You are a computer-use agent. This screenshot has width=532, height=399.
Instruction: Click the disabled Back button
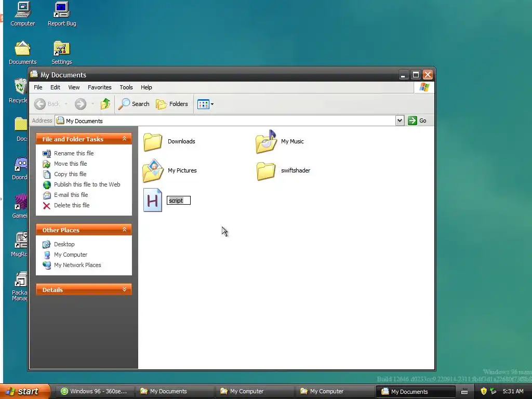pos(47,104)
